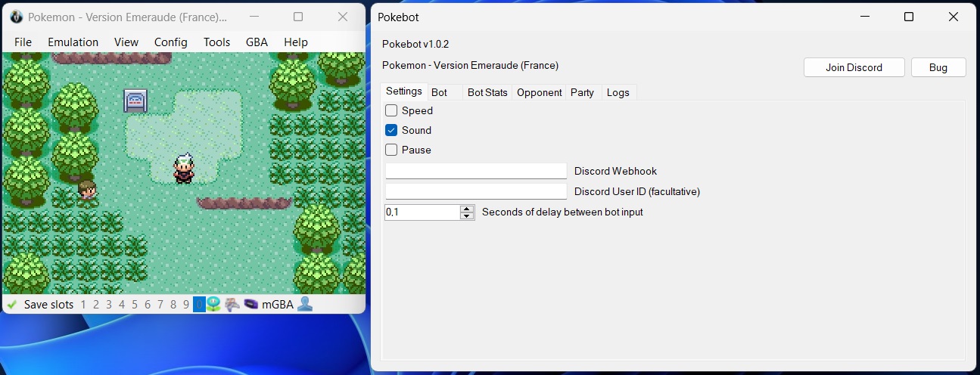
Task: Close the Pokebot window
Action: click(954, 17)
